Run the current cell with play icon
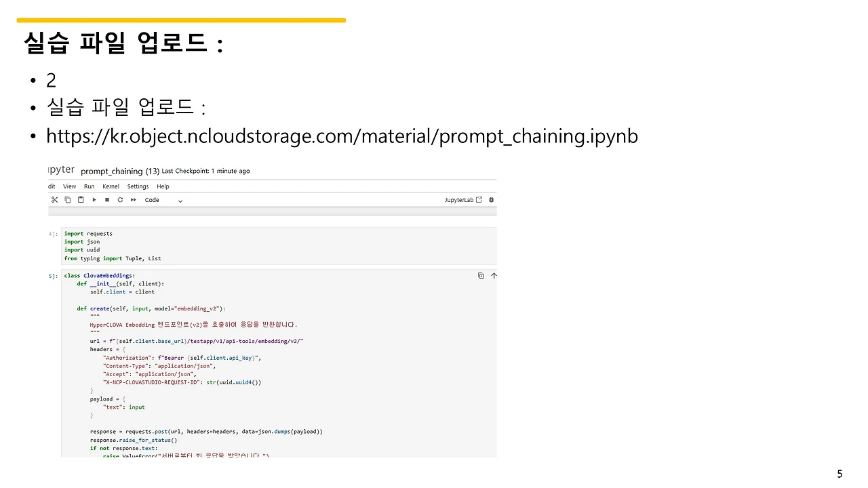This screenshot has height=488, width=868. [x=94, y=200]
